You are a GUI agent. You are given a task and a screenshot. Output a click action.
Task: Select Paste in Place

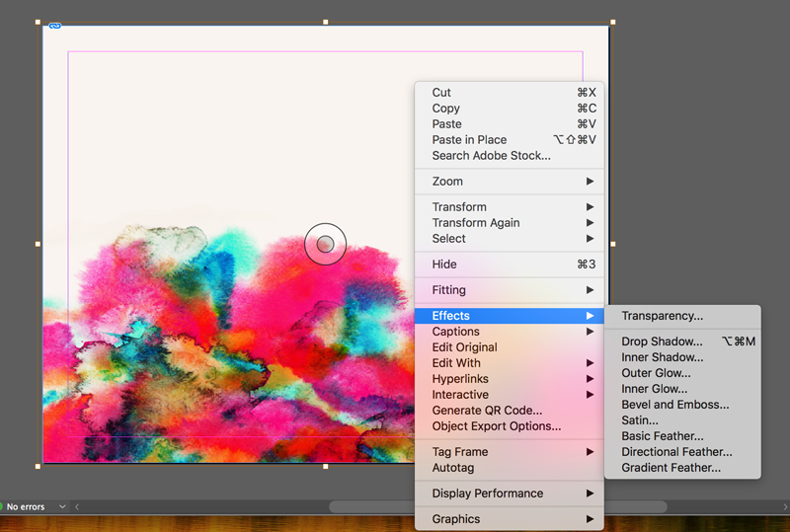click(469, 140)
